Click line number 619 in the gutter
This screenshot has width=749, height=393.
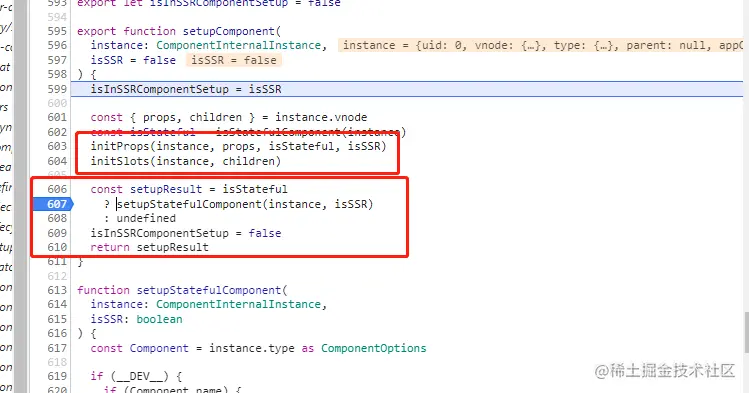pyautogui.click(x=57, y=376)
